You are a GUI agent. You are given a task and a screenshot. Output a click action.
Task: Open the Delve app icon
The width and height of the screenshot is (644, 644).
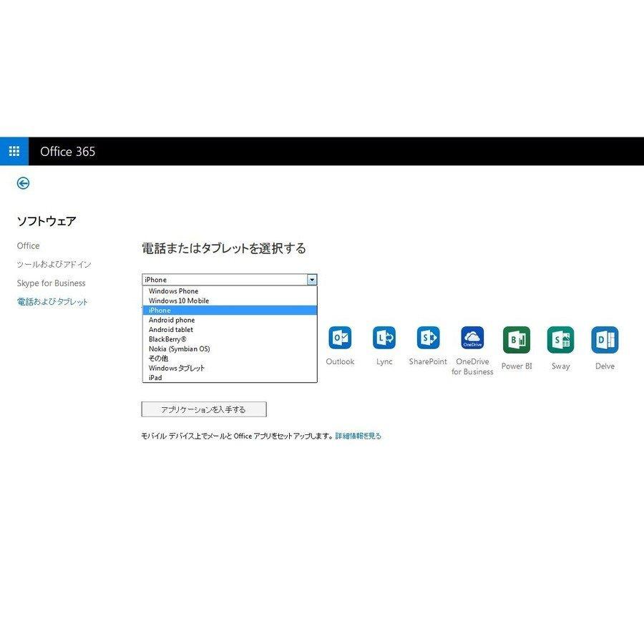605,340
